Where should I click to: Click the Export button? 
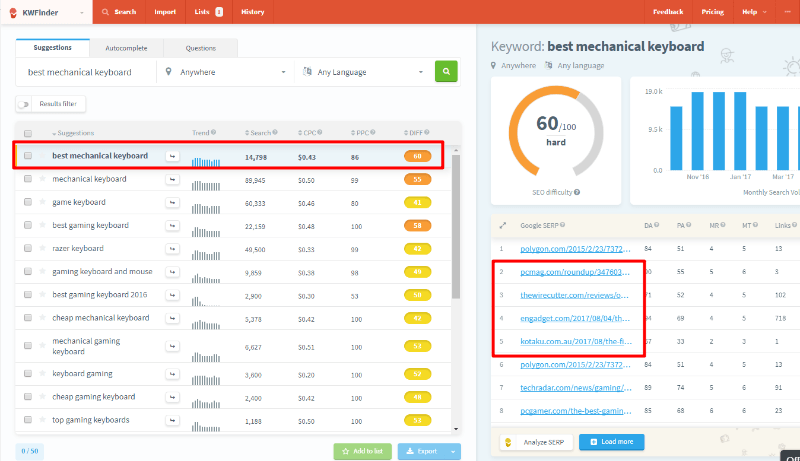tap(422, 451)
